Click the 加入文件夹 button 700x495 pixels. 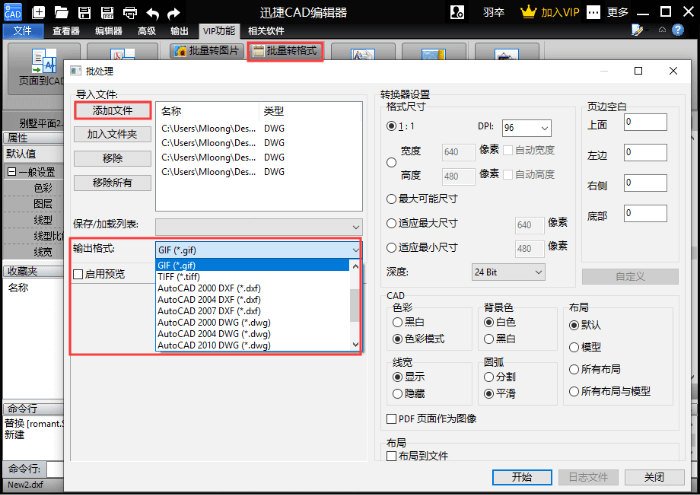(112, 134)
